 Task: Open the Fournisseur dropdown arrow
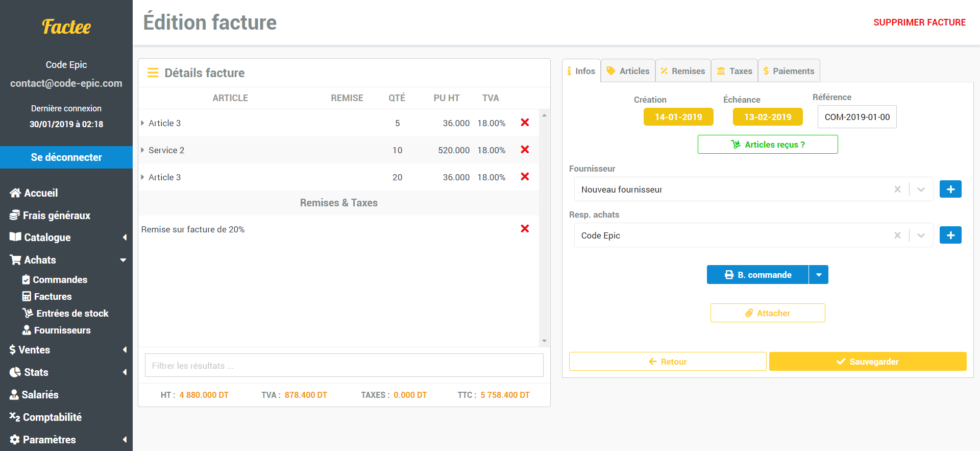coord(921,189)
